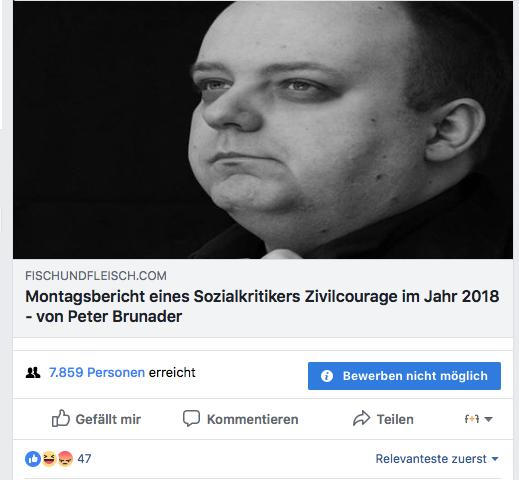Click the people icon beside reach count
This screenshot has height=480, width=519.
[33, 373]
